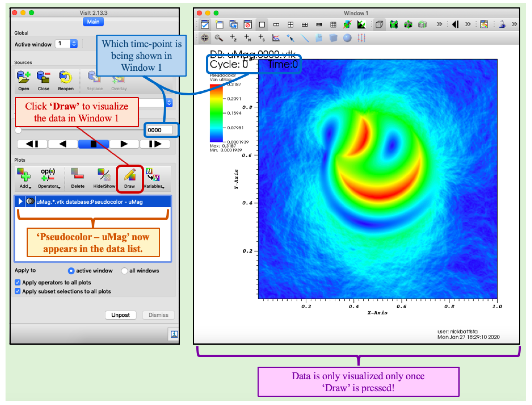Select the 'all windows' radio button
Screen dimensions: 532x405
124,271
